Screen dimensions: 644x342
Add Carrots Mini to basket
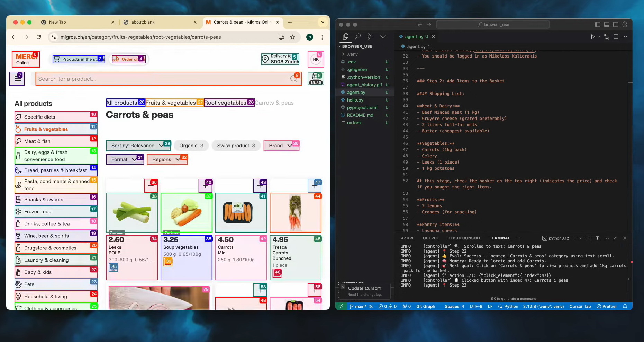point(260,186)
